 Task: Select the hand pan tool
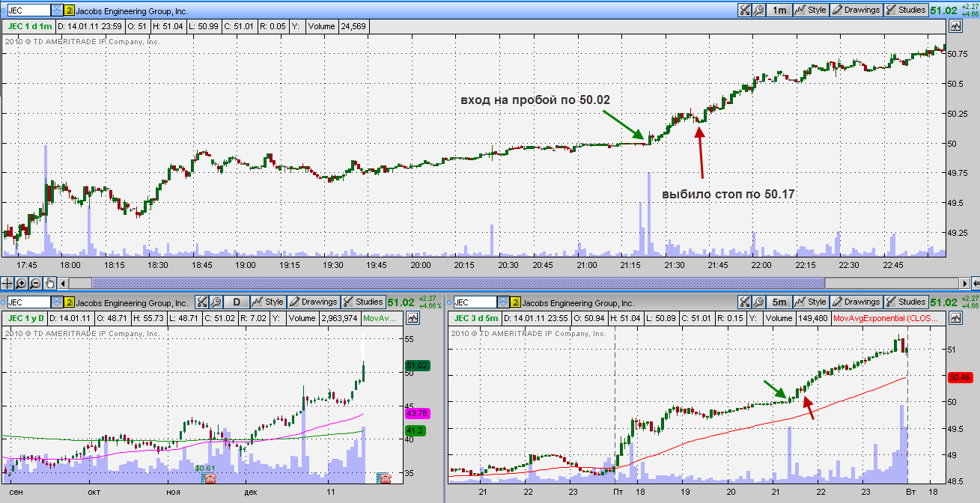tap(50, 283)
